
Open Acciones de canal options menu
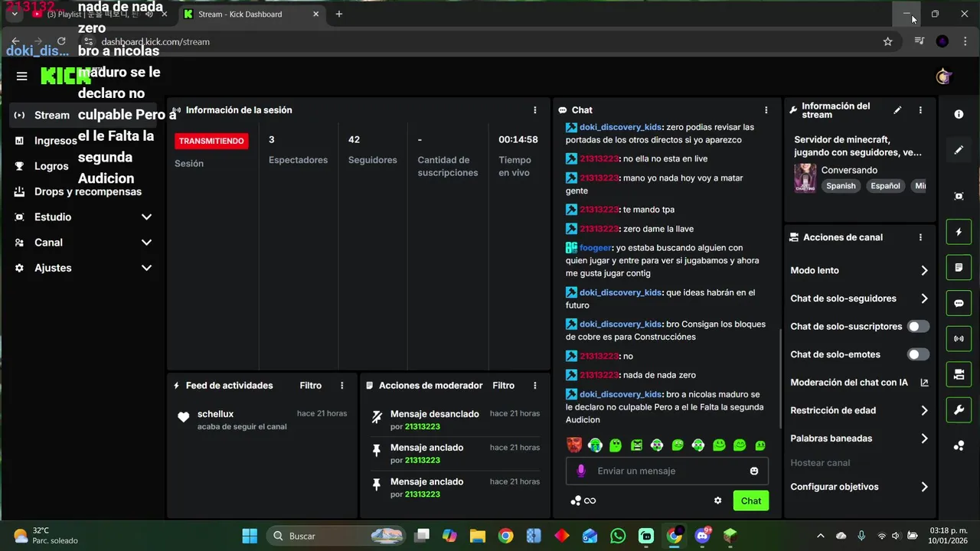pyautogui.click(x=920, y=237)
